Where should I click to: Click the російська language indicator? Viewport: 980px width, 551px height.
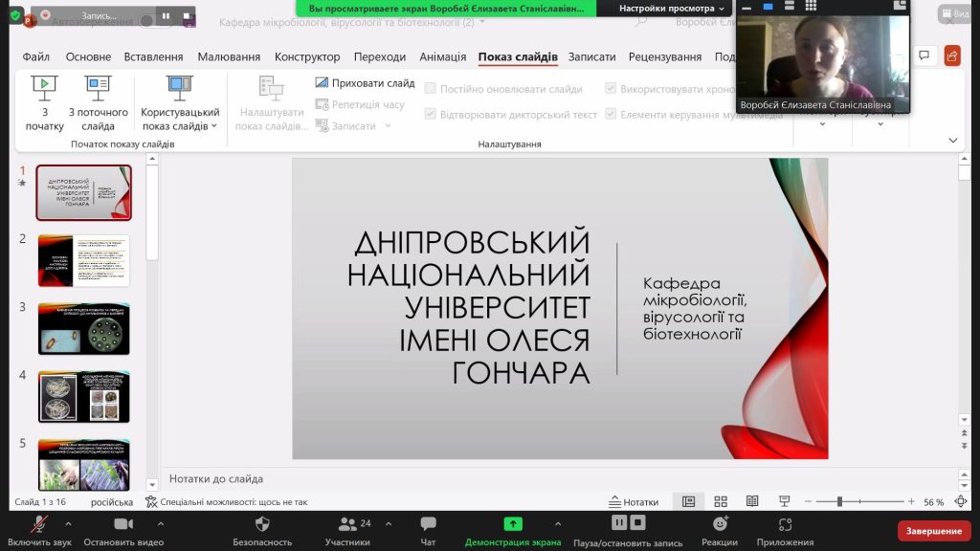112,501
